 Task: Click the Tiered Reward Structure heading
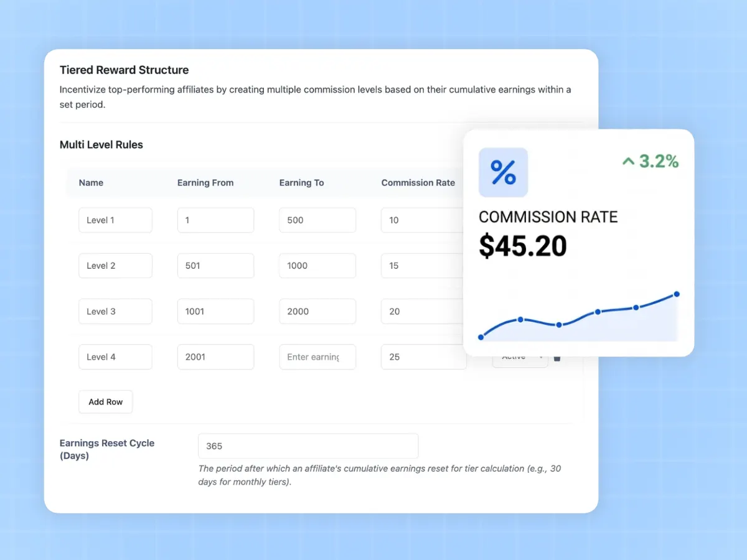pyautogui.click(x=124, y=70)
